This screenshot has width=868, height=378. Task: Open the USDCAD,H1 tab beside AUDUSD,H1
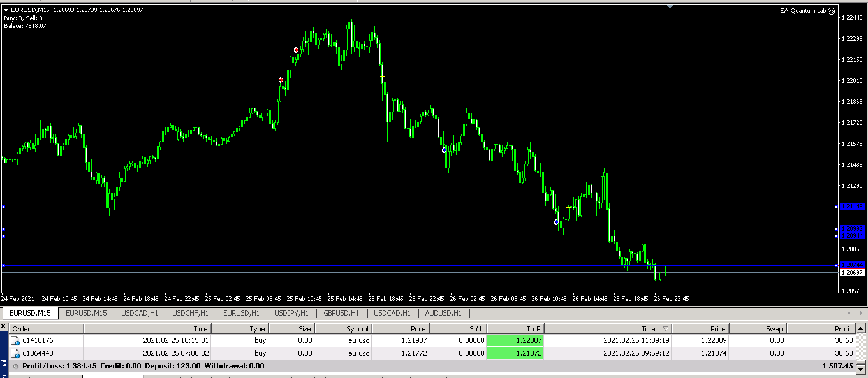click(x=392, y=313)
